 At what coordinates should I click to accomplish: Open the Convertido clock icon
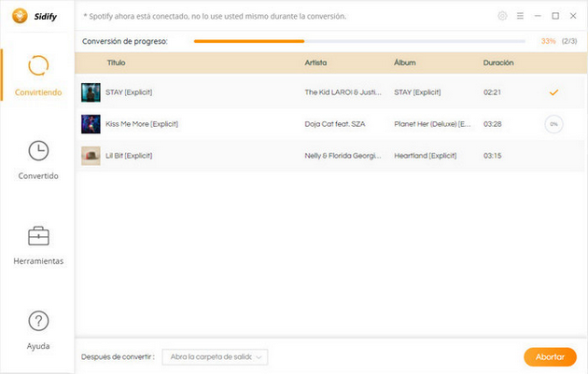tap(38, 151)
